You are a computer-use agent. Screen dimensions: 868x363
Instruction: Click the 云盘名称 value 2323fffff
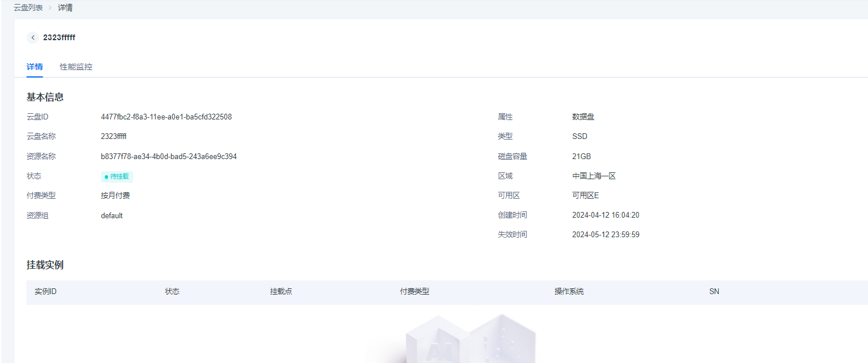[114, 137]
